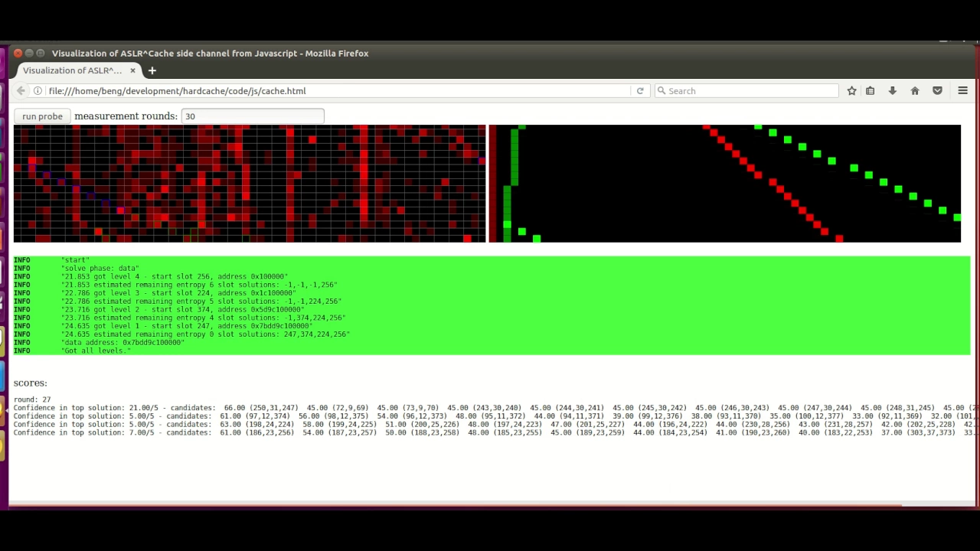Viewport: 980px width, 551px height.
Task: Click the run probe button
Action: pos(42,116)
